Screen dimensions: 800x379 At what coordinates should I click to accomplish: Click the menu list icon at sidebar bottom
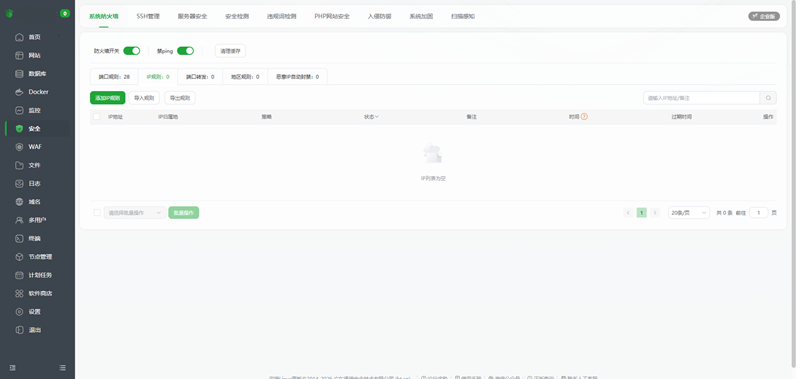pos(62,368)
